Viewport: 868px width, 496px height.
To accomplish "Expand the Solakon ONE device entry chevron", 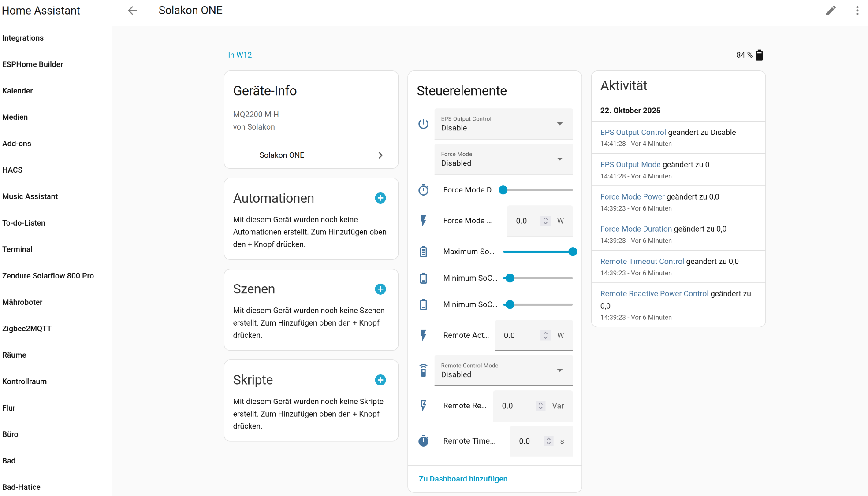I will 380,155.
